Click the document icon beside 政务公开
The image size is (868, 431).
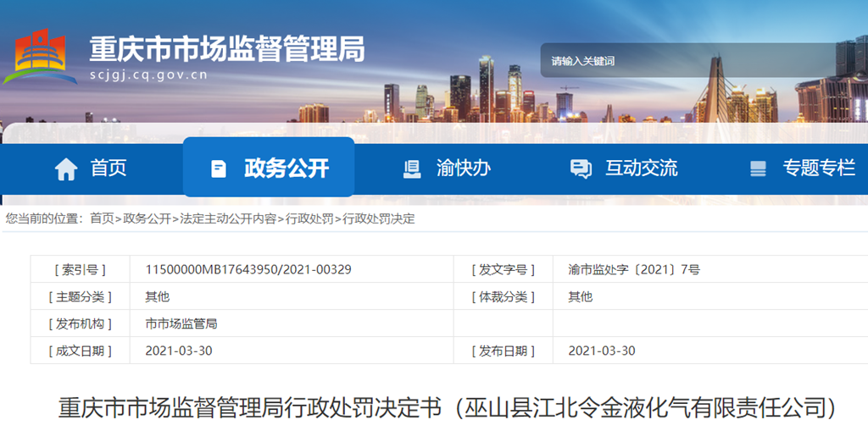tap(219, 169)
